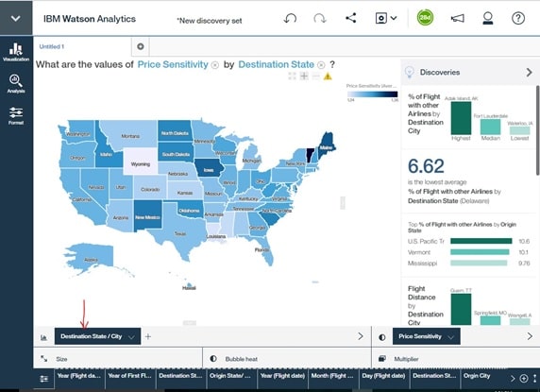Open the top-left collapse chevron menu

(15, 18)
